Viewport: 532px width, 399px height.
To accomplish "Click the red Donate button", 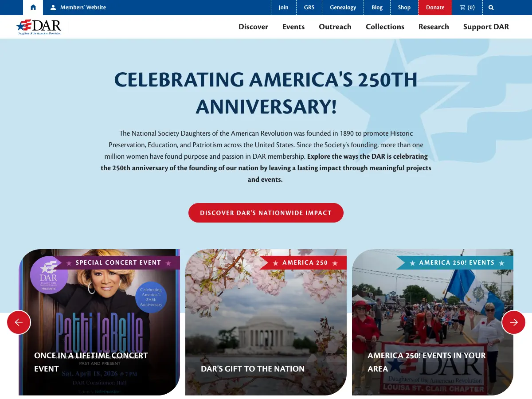I will [435, 8].
